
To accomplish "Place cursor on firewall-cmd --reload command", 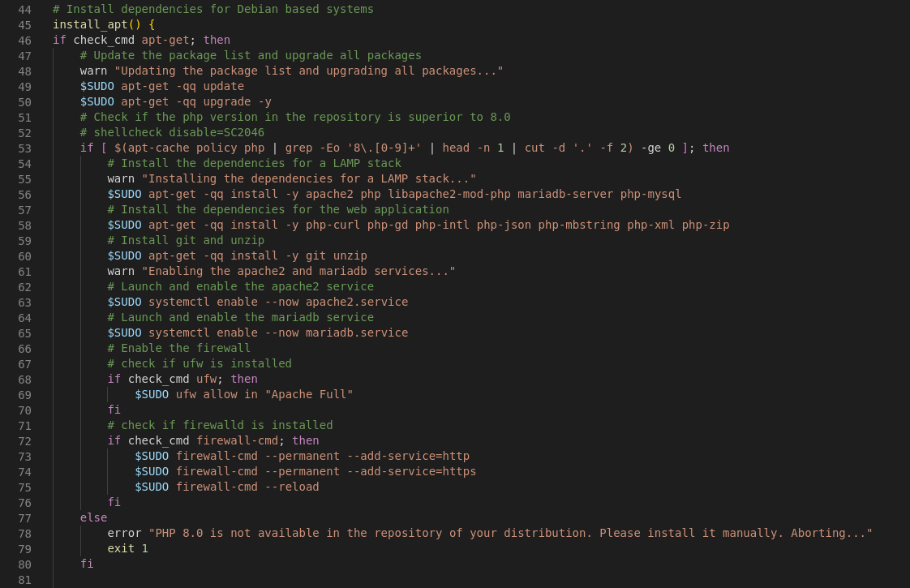I will (247, 487).
